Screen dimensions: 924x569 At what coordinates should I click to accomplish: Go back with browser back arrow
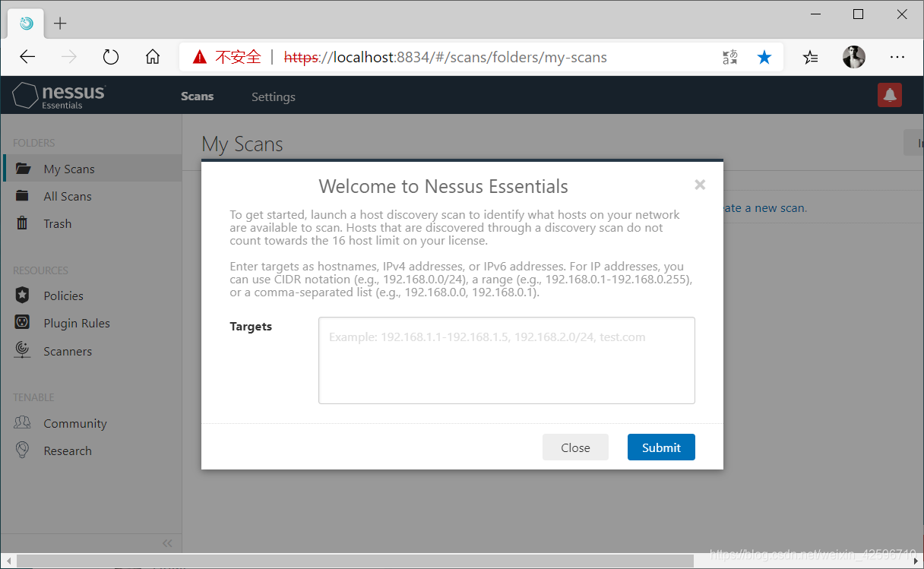(x=27, y=57)
